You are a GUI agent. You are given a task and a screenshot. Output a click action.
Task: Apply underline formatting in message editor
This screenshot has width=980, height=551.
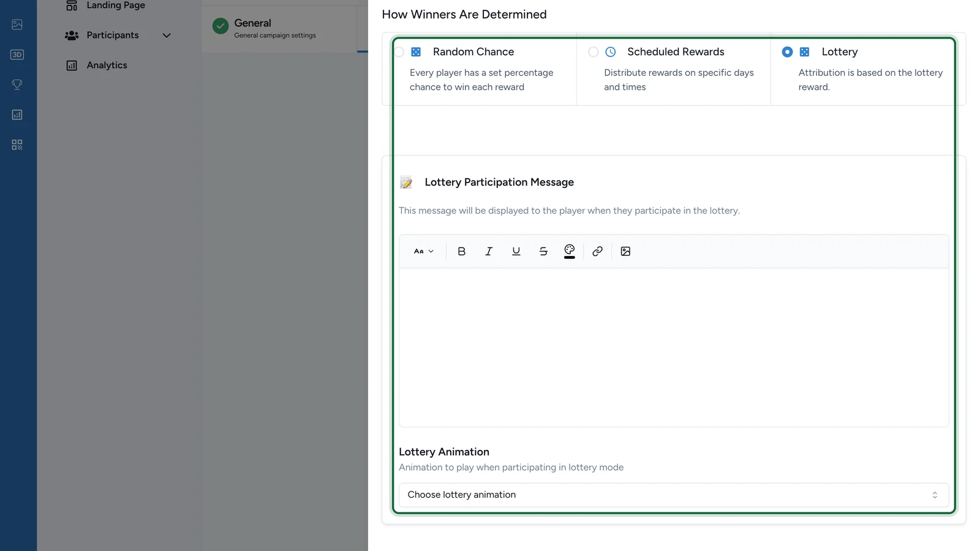pos(516,251)
